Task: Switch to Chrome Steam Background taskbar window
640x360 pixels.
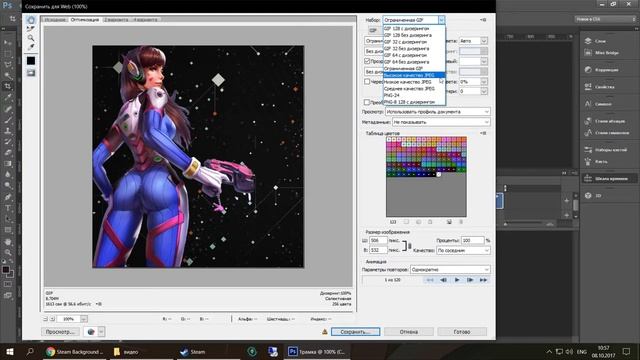Action: (x=75, y=351)
